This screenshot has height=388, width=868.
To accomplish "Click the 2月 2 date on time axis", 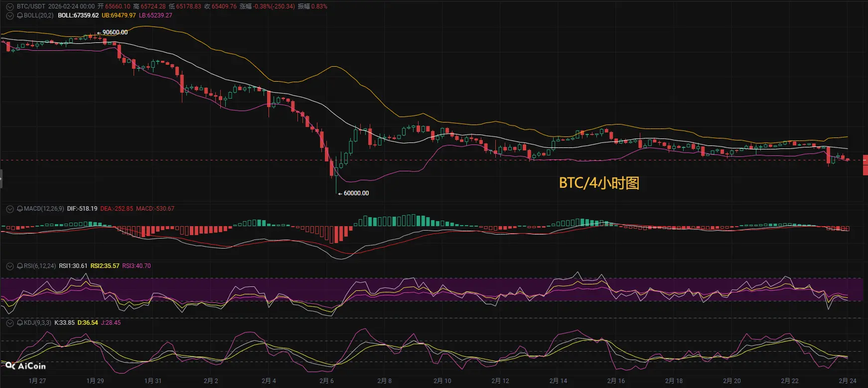I will pos(211,381).
